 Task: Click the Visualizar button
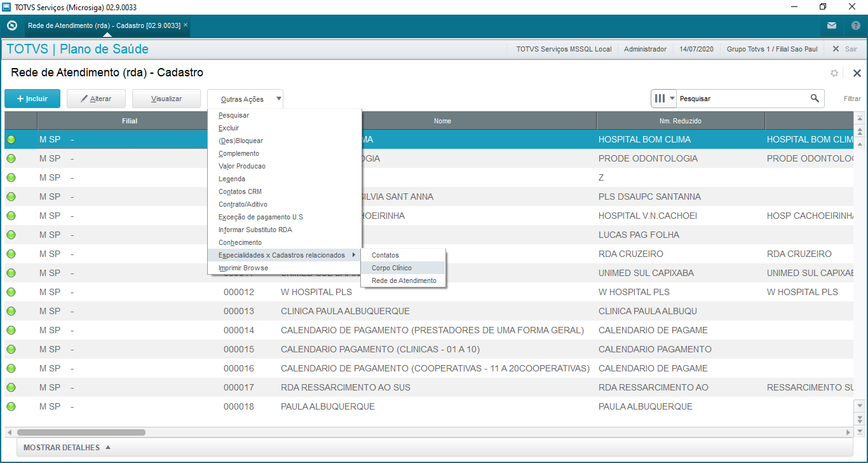coord(166,99)
